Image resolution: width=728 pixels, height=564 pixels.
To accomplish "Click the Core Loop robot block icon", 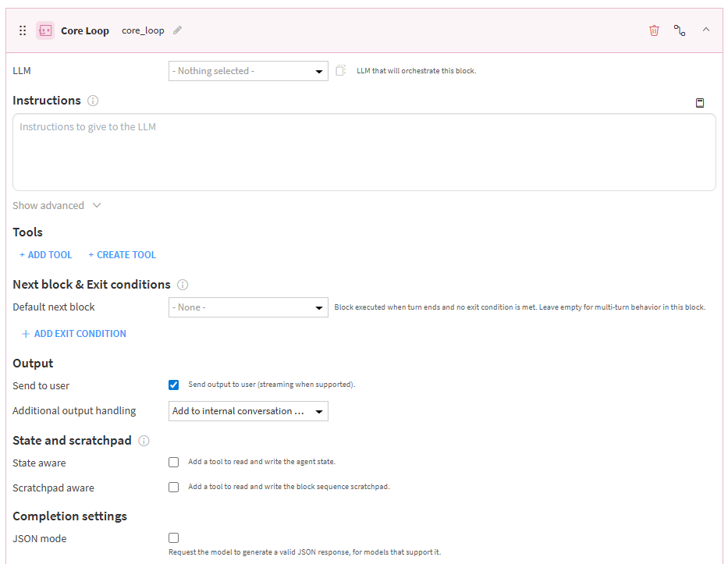I will point(45,30).
